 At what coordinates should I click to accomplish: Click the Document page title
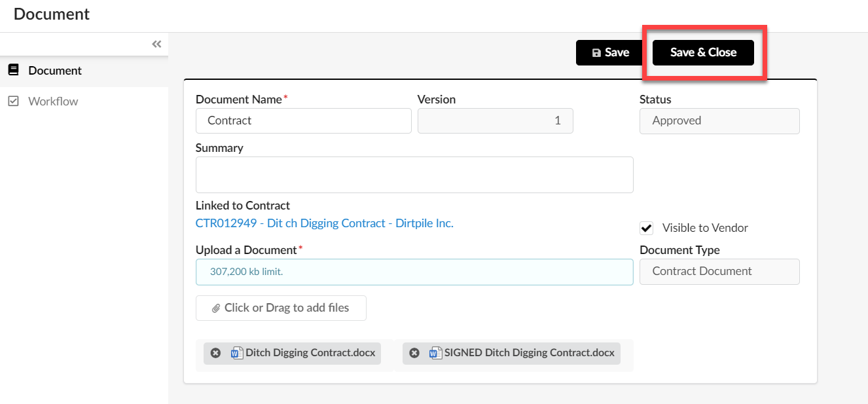click(x=52, y=14)
